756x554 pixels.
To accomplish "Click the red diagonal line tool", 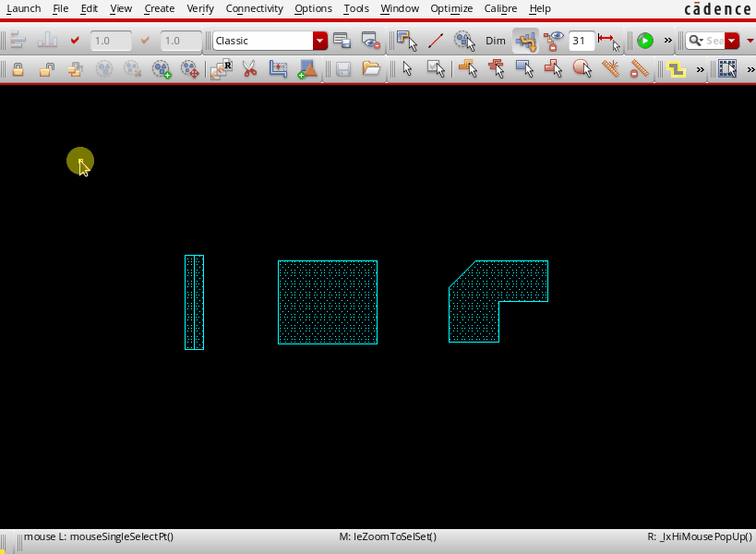I will tap(436, 41).
